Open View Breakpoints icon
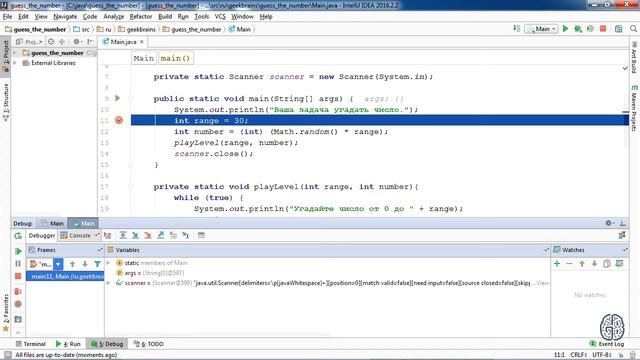640x360 pixels. (18, 291)
